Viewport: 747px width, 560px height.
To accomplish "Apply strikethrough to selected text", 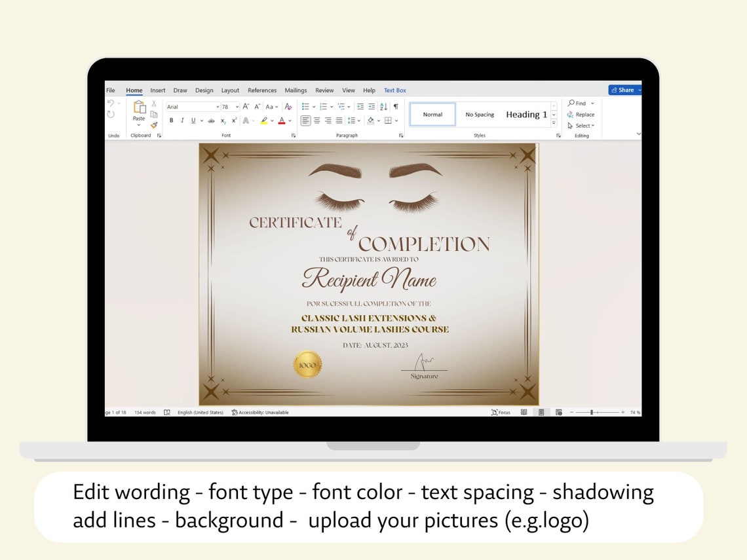I will click(x=211, y=121).
